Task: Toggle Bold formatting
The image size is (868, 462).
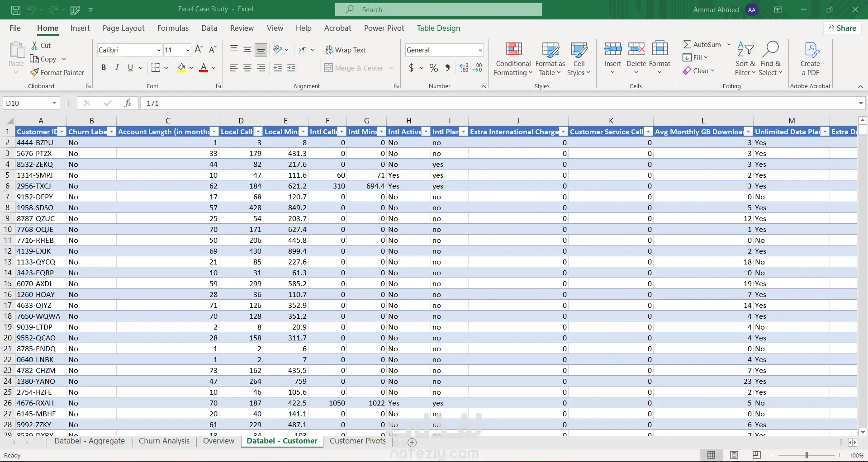Action: (104, 68)
